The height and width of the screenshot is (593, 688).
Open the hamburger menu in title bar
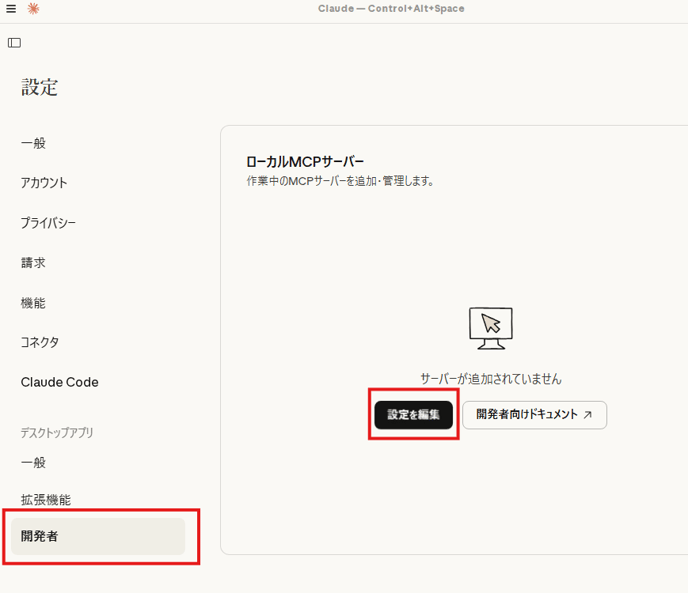(x=11, y=9)
